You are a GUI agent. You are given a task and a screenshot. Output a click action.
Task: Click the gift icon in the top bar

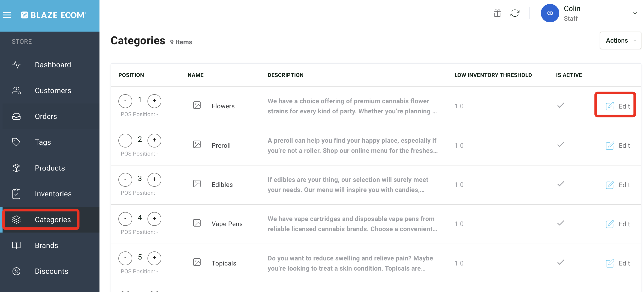point(497,13)
